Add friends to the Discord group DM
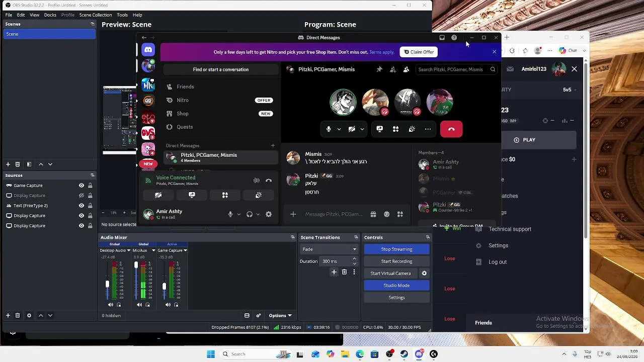 [x=393, y=69]
